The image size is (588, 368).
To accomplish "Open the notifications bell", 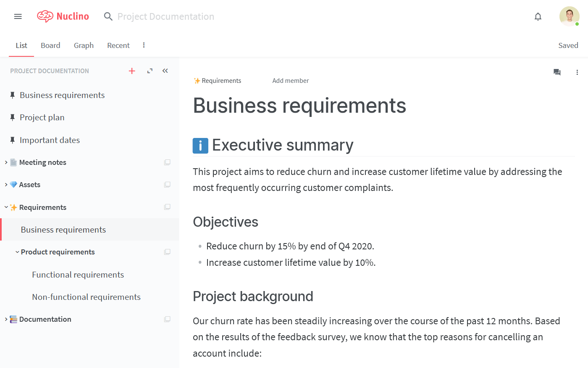I will [x=538, y=16].
